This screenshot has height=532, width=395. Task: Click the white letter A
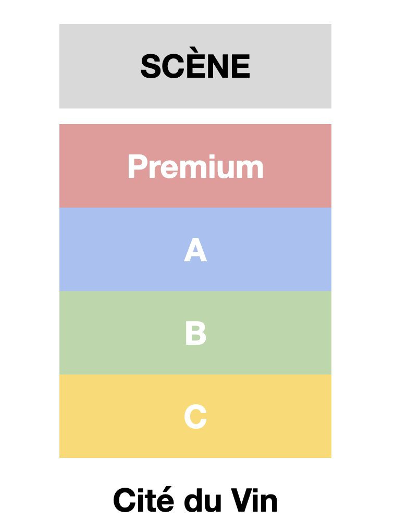click(x=195, y=250)
